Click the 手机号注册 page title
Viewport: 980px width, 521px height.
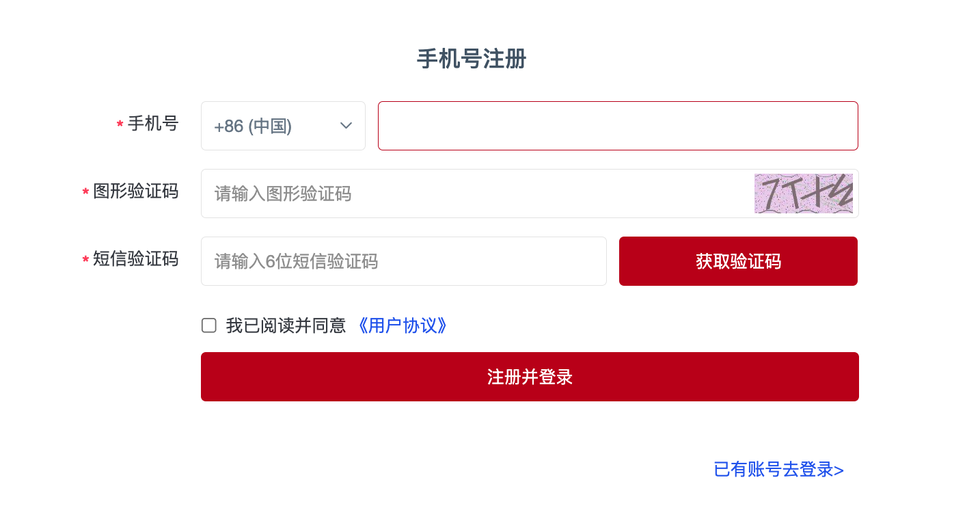click(x=471, y=60)
